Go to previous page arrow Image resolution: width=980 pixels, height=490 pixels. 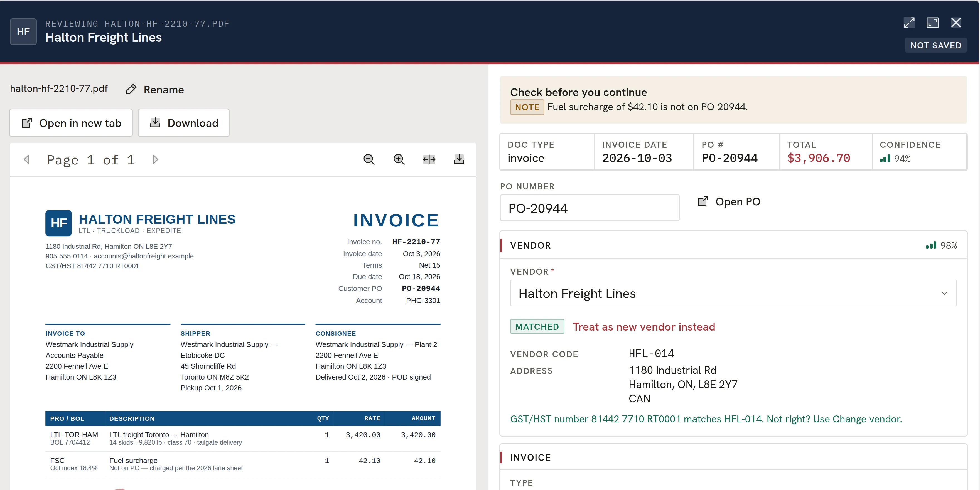pos(27,159)
